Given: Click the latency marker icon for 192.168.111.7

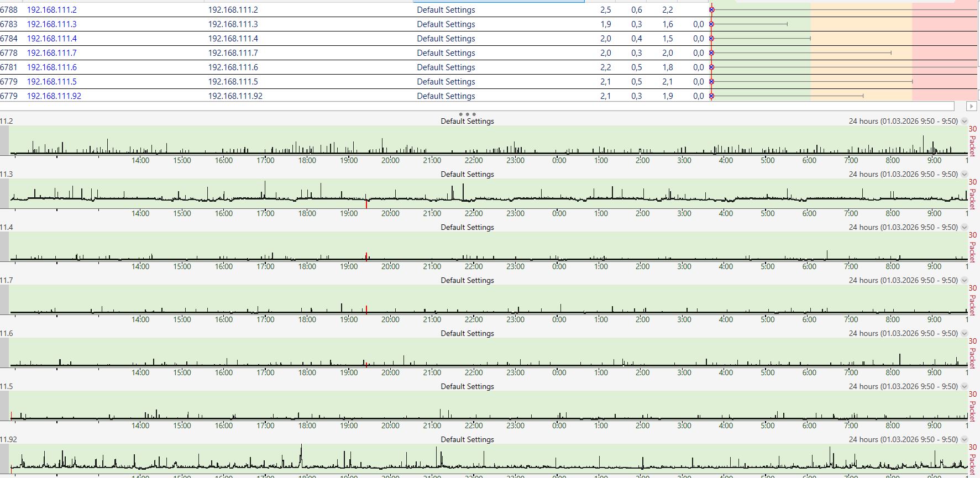Looking at the screenshot, I should [x=711, y=53].
